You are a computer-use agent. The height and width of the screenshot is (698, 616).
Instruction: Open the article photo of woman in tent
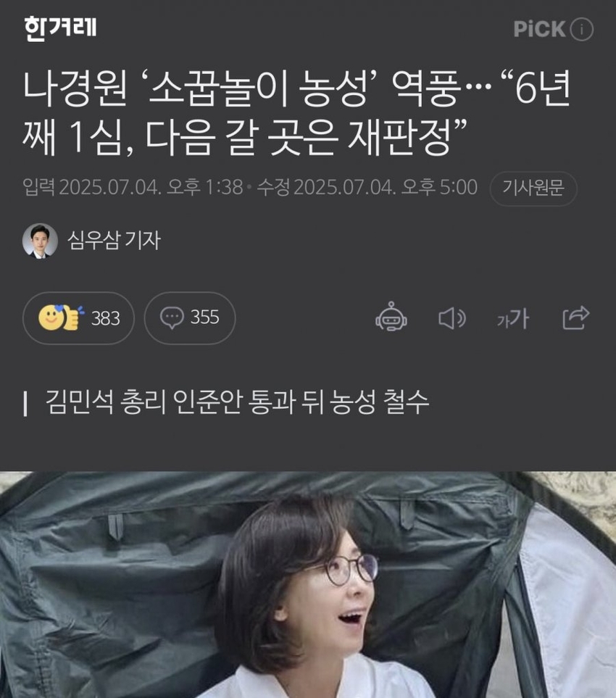pyautogui.click(x=308, y=584)
